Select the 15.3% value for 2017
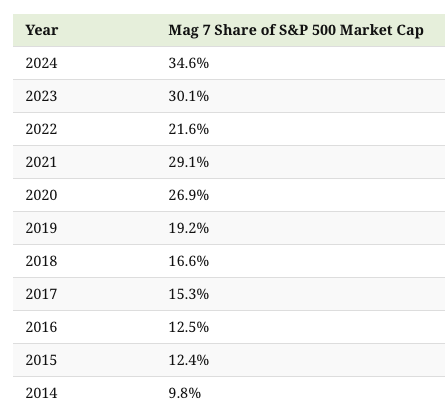This screenshot has height=415, width=445. click(189, 294)
